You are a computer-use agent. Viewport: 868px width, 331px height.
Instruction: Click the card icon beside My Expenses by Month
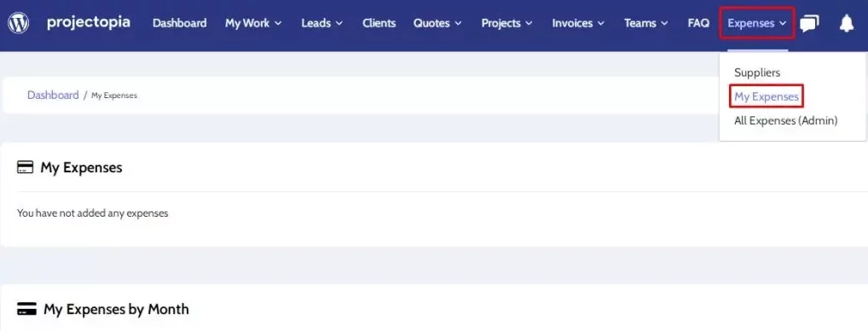tap(27, 309)
